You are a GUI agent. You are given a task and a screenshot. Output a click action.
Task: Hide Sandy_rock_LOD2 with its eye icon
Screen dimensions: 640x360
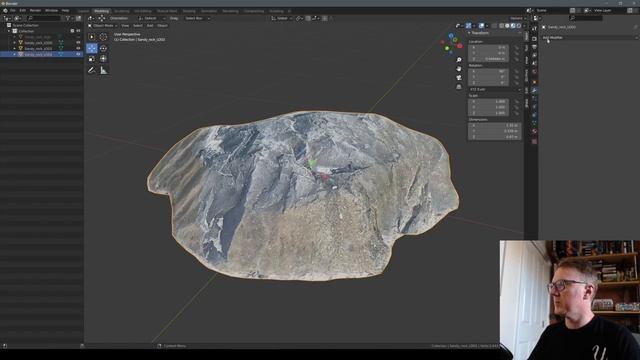[x=78, y=54]
